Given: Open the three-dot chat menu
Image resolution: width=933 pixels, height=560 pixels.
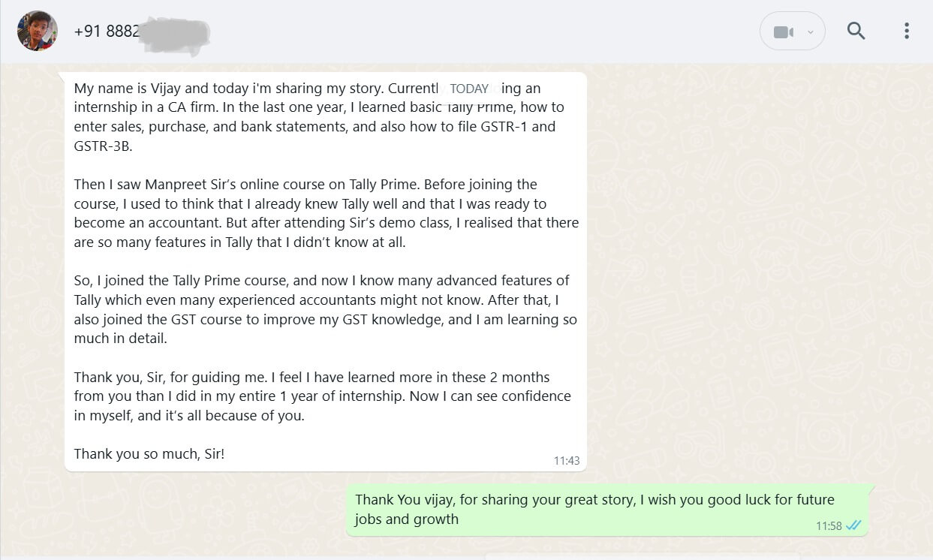Looking at the screenshot, I should pos(907,31).
